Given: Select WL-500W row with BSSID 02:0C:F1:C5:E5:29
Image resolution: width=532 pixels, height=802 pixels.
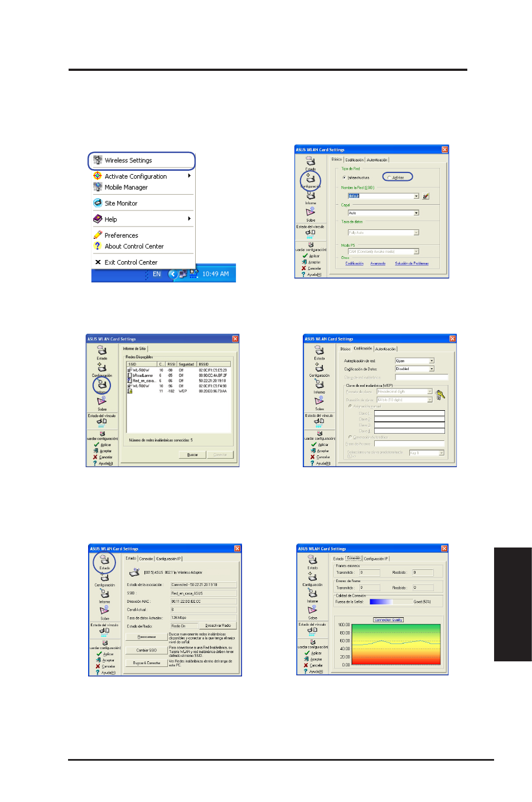Looking at the screenshot, I should (x=177, y=370).
